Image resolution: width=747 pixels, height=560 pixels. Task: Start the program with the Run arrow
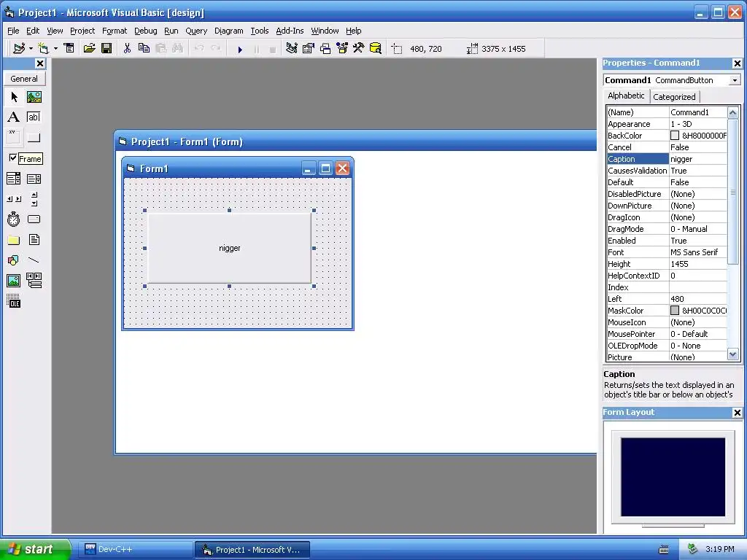(240, 49)
